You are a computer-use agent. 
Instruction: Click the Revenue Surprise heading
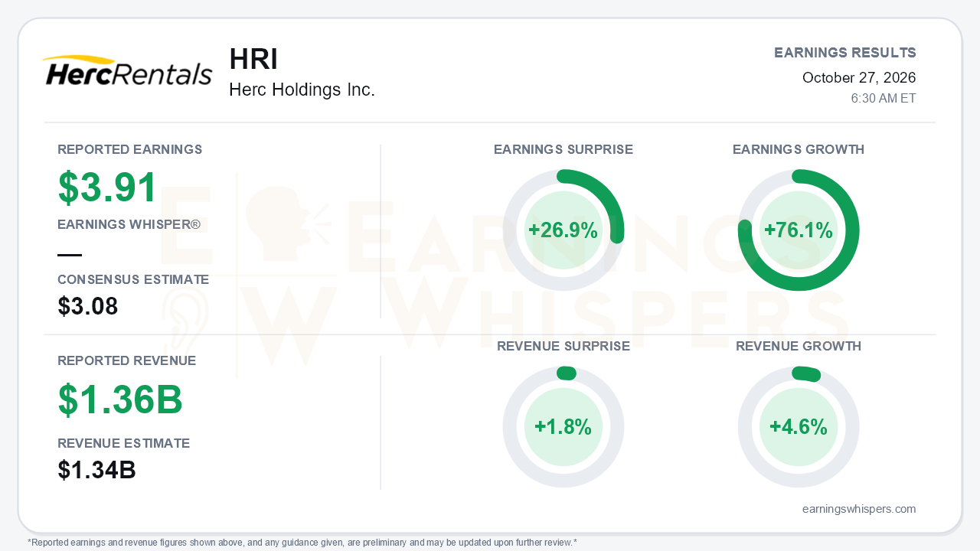pyautogui.click(x=563, y=346)
